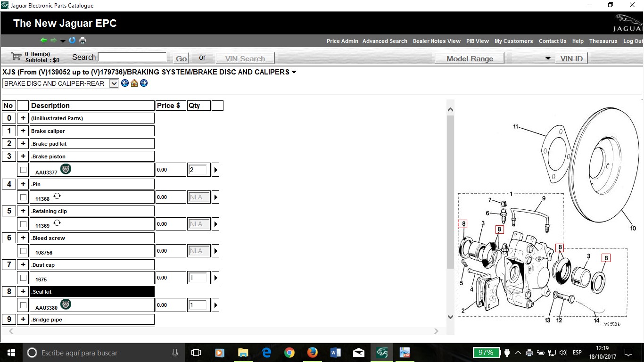Open the BRAKE DISC AND CALIPER-REAR dropdown
The height and width of the screenshot is (362, 644).
tap(114, 83)
